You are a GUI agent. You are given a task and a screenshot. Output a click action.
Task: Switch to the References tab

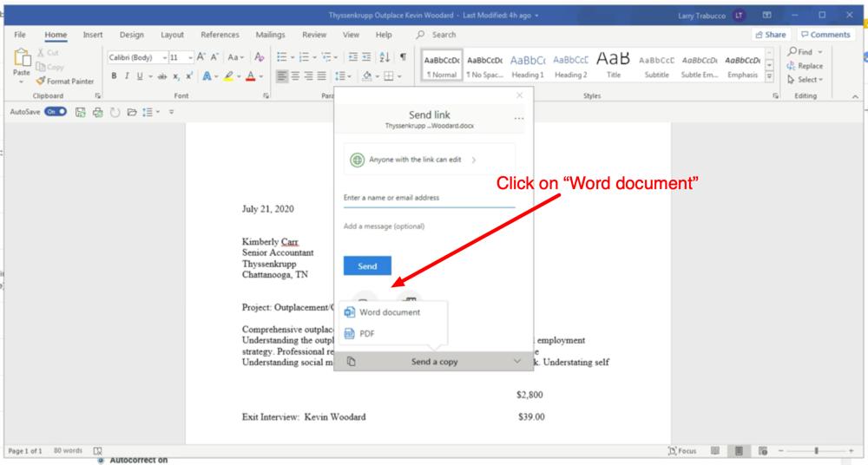220,35
